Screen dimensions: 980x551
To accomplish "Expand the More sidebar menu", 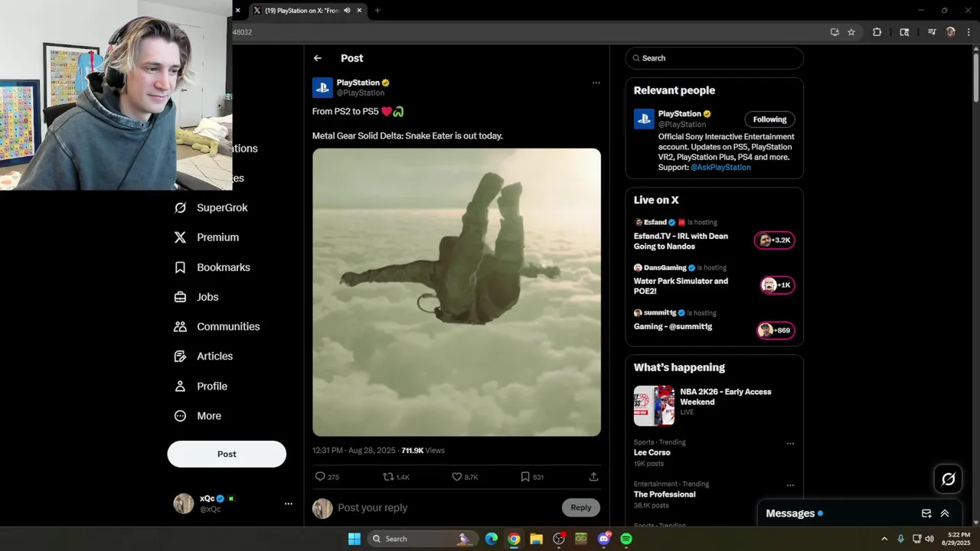I will pyautogui.click(x=198, y=416).
